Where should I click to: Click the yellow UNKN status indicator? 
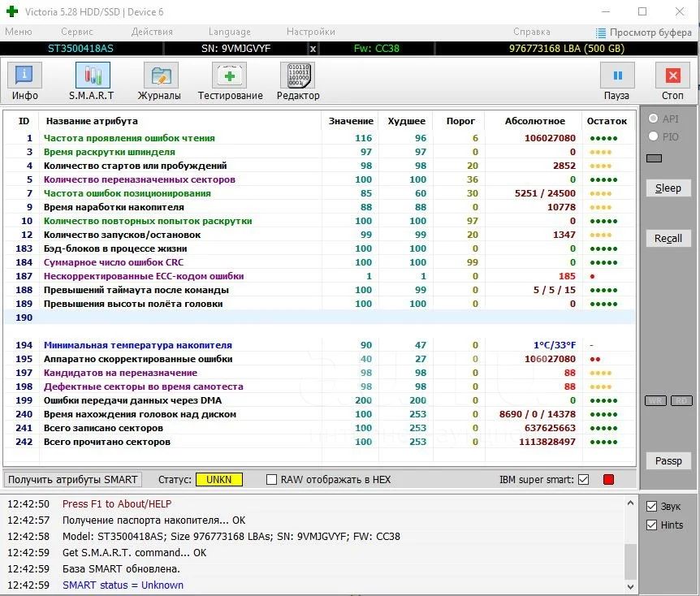[219, 479]
